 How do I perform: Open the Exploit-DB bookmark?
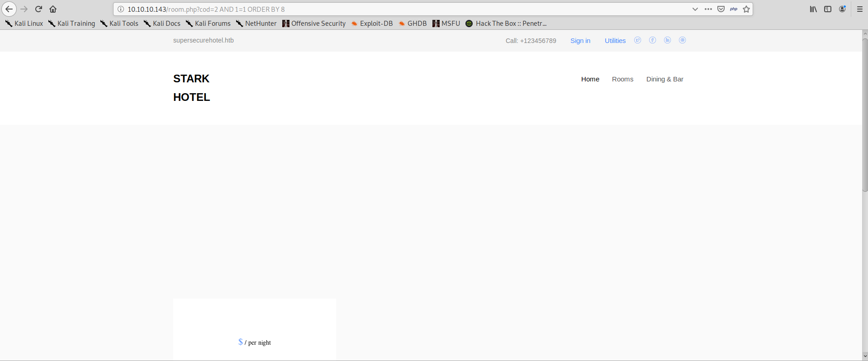372,24
